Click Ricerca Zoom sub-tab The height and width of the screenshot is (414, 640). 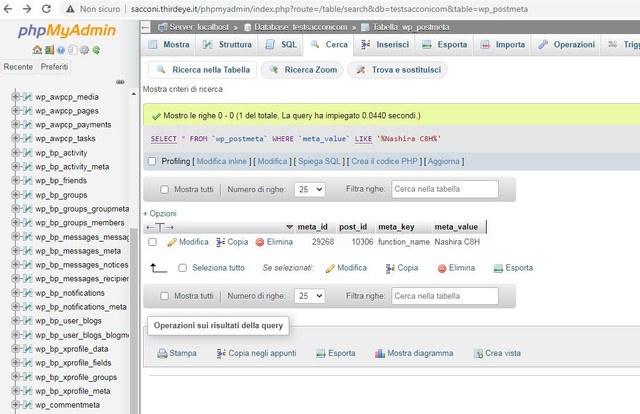302,70
